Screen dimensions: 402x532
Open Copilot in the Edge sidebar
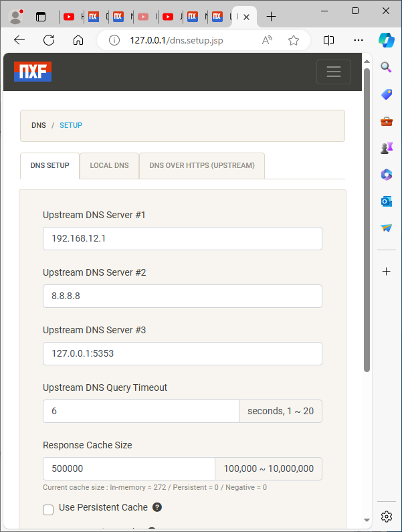[x=386, y=39]
